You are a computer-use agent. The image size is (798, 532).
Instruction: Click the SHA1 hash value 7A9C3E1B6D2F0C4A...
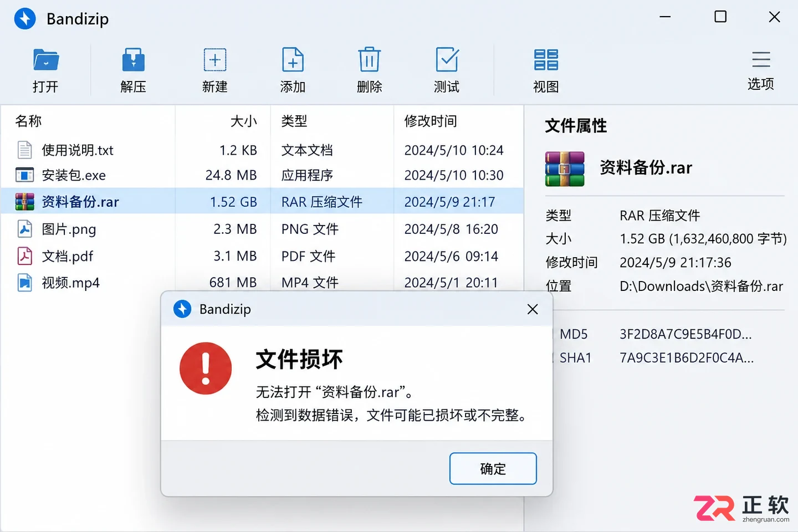[687, 358]
